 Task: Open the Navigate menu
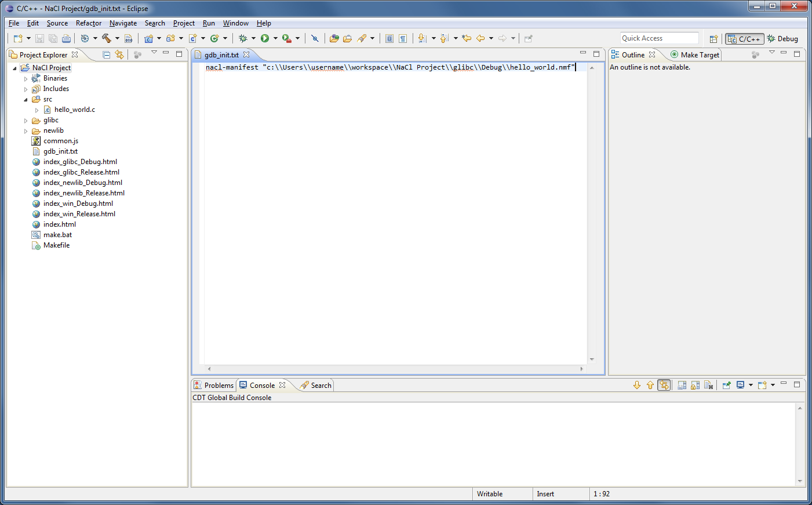(123, 23)
